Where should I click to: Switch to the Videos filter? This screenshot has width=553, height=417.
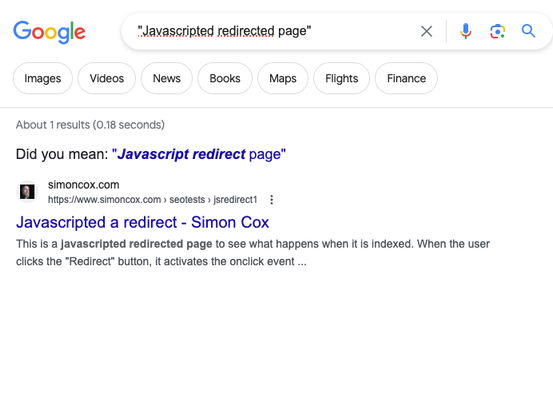click(x=107, y=78)
